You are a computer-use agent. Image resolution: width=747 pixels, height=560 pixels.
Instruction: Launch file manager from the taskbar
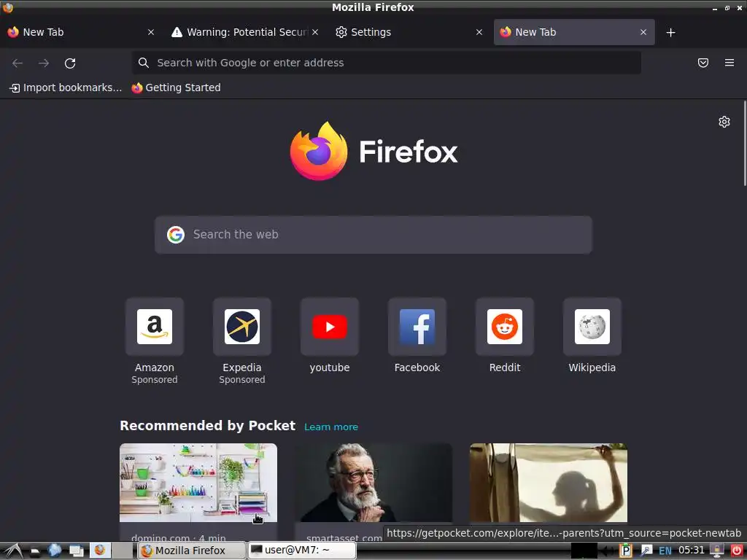[35, 551]
